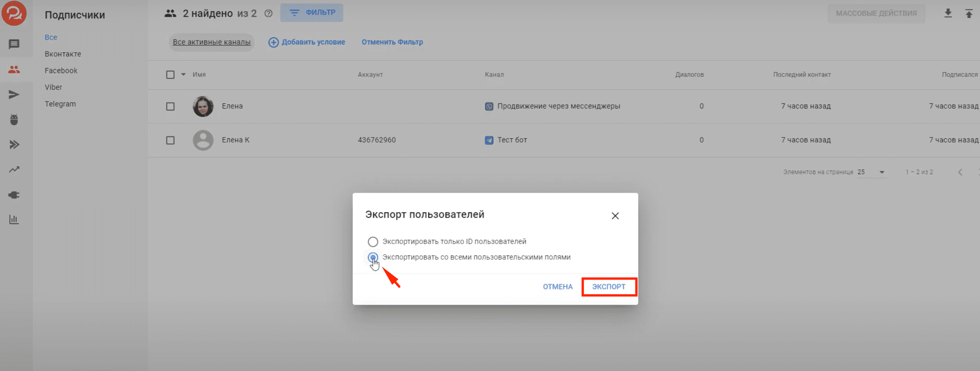Screen dimensions: 980x371
Task: Select Viber in the subscribers menu
Action: [x=53, y=87]
